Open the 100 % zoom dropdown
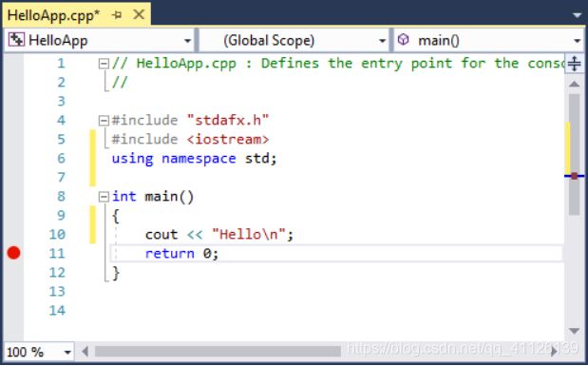Screen dimensions: 588x366 (67, 352)
